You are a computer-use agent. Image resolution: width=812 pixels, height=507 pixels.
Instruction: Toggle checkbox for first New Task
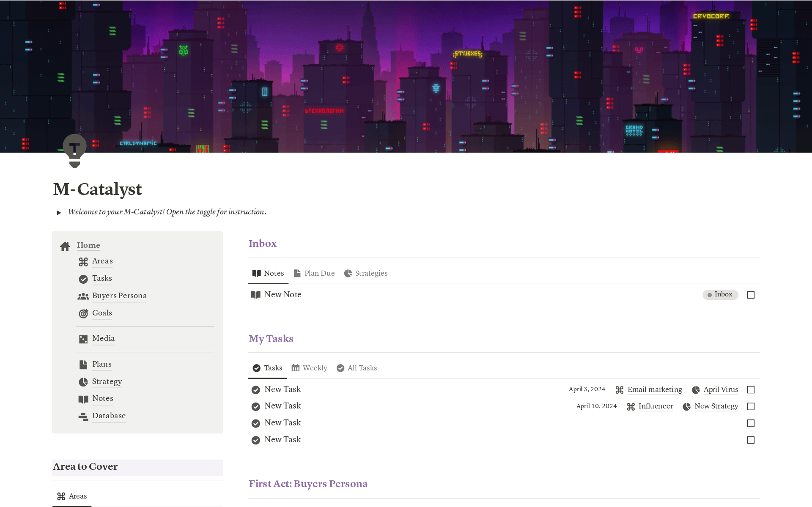pos(751,389)
